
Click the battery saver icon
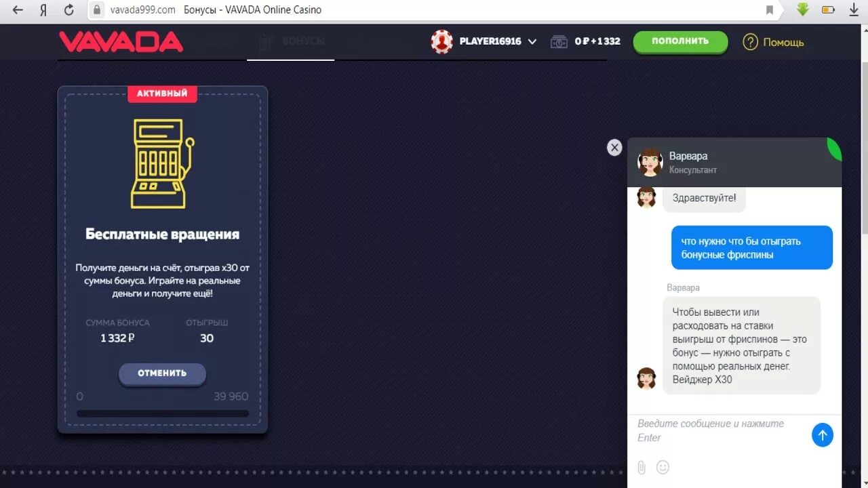828,10
